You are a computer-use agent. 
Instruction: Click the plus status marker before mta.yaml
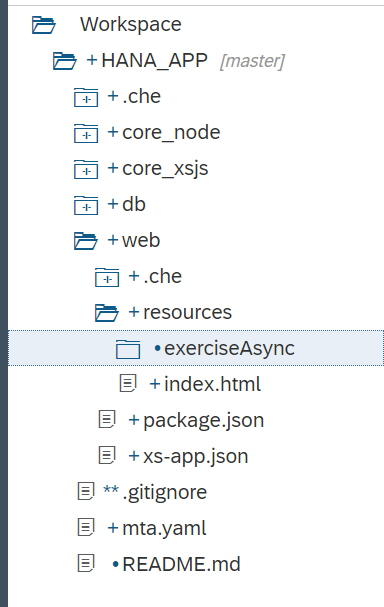(x=113, y=528)
